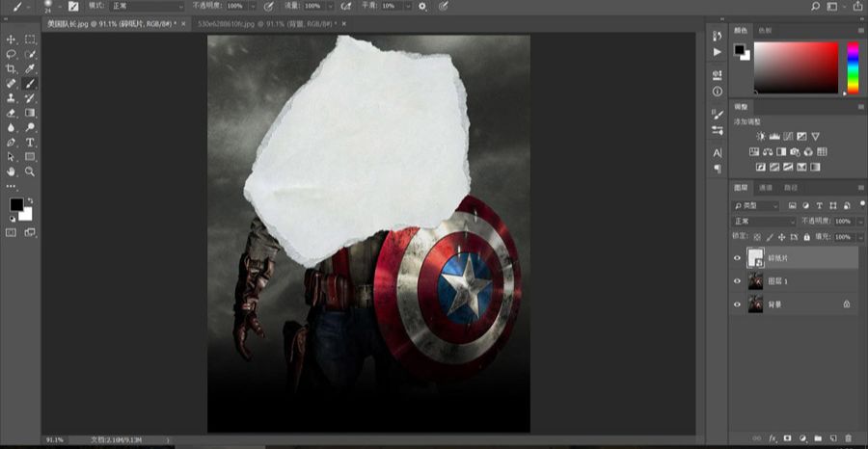Screen dimensions: 868x449
Task: Toggle pressure for opacity
Action: point(268,6)
